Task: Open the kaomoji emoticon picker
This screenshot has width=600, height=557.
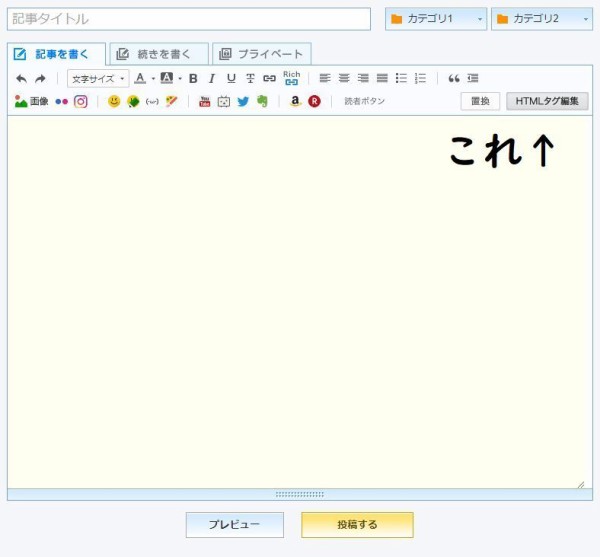Action: click(152, 102)
